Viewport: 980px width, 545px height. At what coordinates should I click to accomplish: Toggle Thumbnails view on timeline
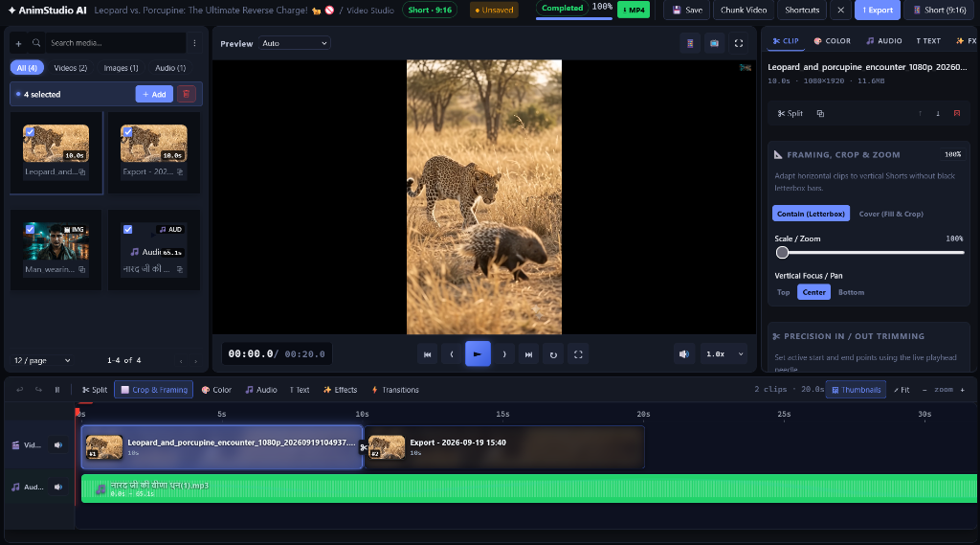[856, 389]
